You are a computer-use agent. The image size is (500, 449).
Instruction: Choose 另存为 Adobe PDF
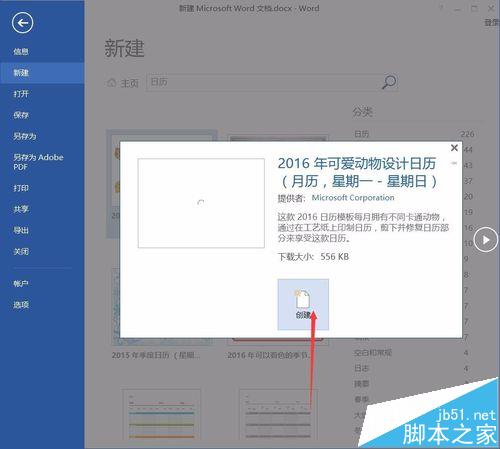(x=38, y=162)
